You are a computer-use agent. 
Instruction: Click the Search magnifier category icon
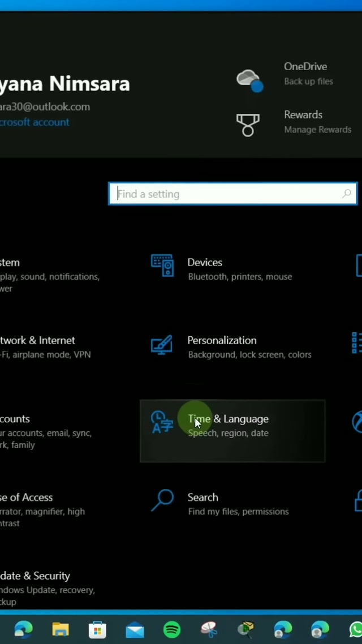pyautogui.click(x=162, y=501)
